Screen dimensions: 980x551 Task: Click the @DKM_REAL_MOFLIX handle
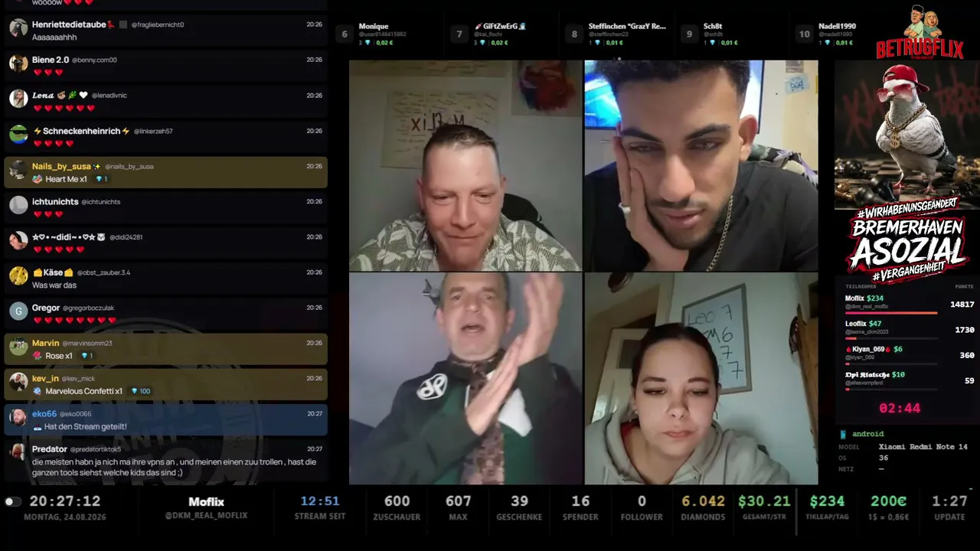(x=206, y=516)
